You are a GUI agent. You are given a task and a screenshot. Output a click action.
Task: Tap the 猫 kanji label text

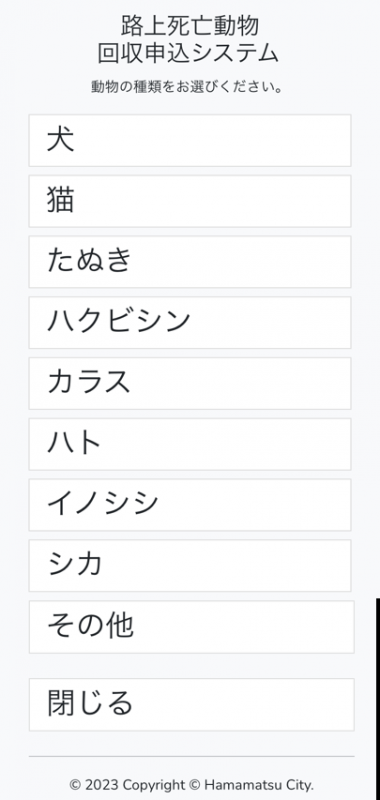pyautogui.click(x=60, y=199)
